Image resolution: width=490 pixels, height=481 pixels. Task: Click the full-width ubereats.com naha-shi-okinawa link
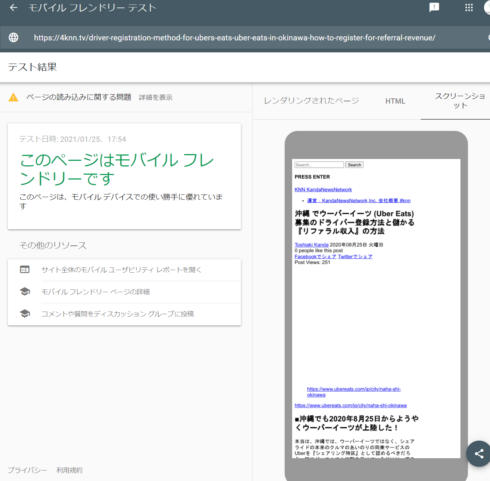[x=351, y=405]
